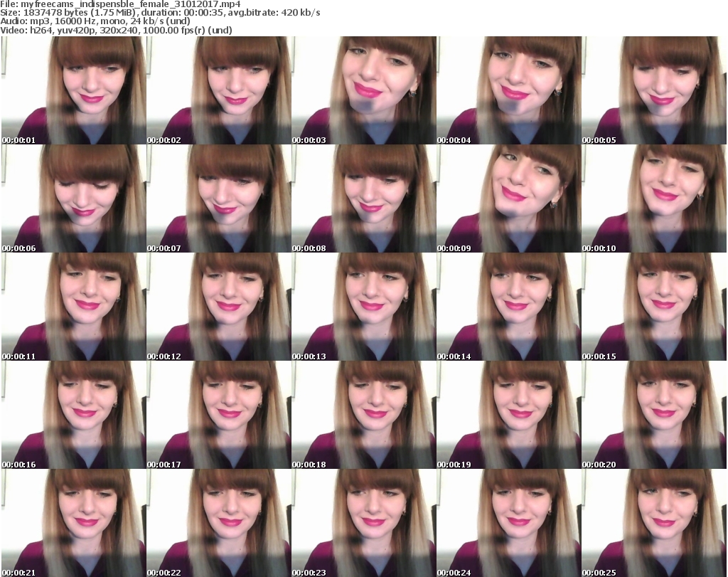Image resolution: width=728 pixels, height=577 pixels.
Task: Select the thumbnail marked 00:00:16
Action: [x=73, y=415]
